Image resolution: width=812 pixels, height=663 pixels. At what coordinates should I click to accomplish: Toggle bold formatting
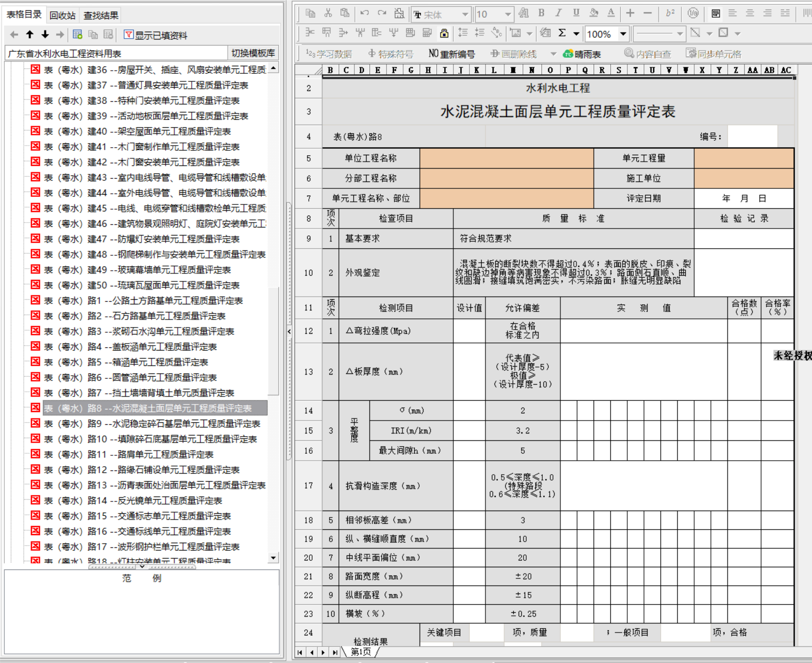(x=541, y=13)
